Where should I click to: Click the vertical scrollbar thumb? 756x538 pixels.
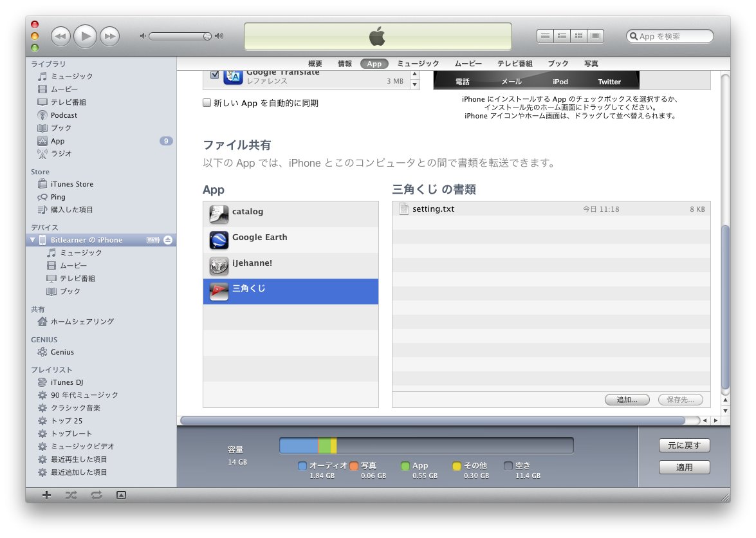(x=725, y=307)
